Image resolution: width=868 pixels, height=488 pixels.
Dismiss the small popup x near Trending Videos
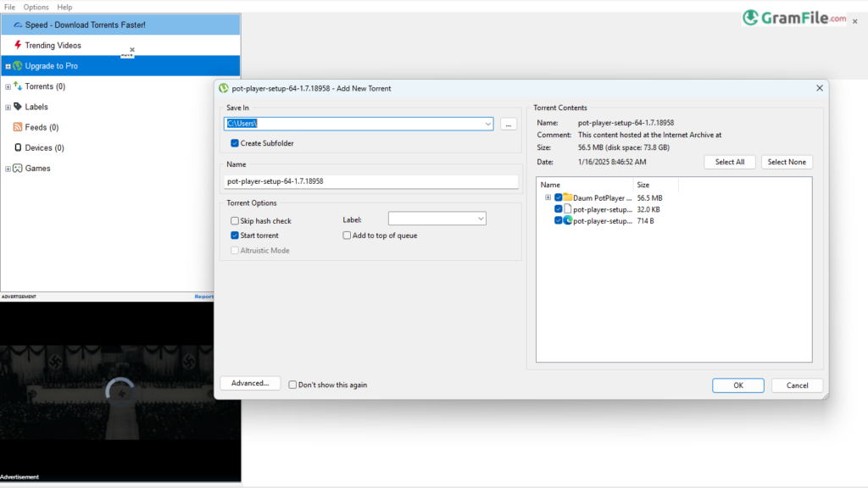pos(132,49)
